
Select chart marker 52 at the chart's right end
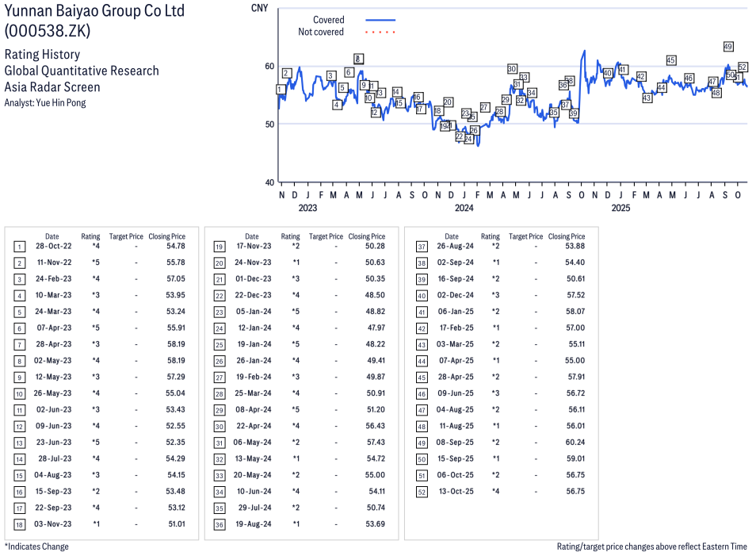[x=743, y=67]
